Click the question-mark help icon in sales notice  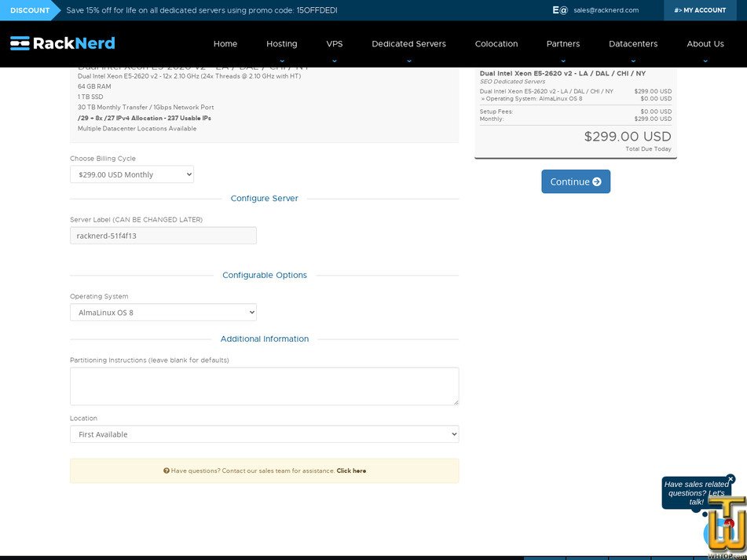(x=166, y=470)
